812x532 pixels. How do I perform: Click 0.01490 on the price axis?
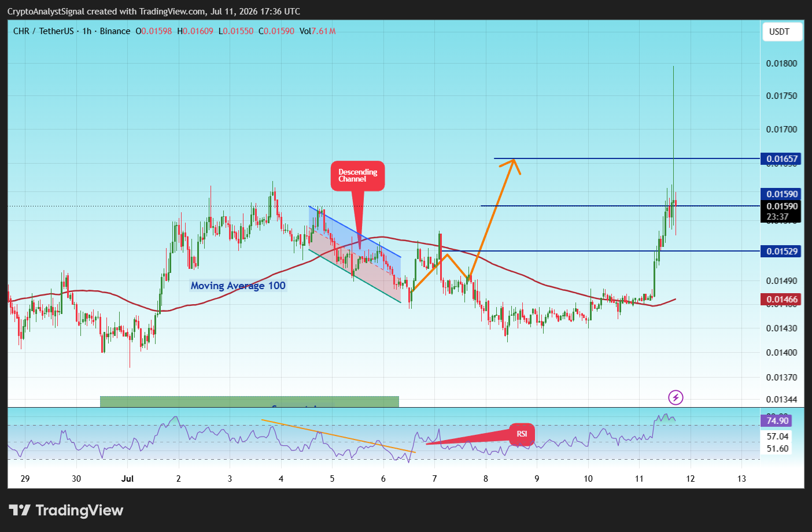point(782,281)
